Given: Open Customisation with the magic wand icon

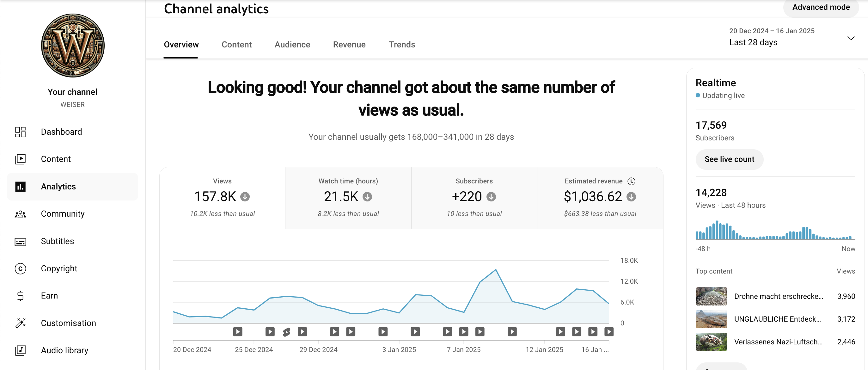Looking at the screenshot, I should pyautogui.click(x=20, y=323).
